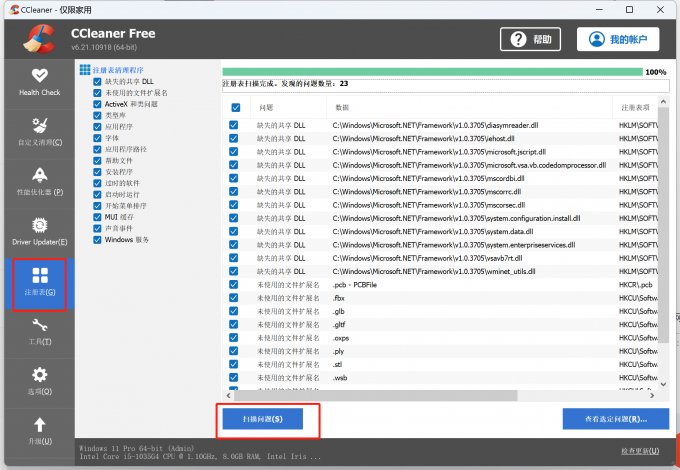This screenshot has height=470, width=680.
Task: Toggle select-all checkbox in results header
Action: point(235,108)
